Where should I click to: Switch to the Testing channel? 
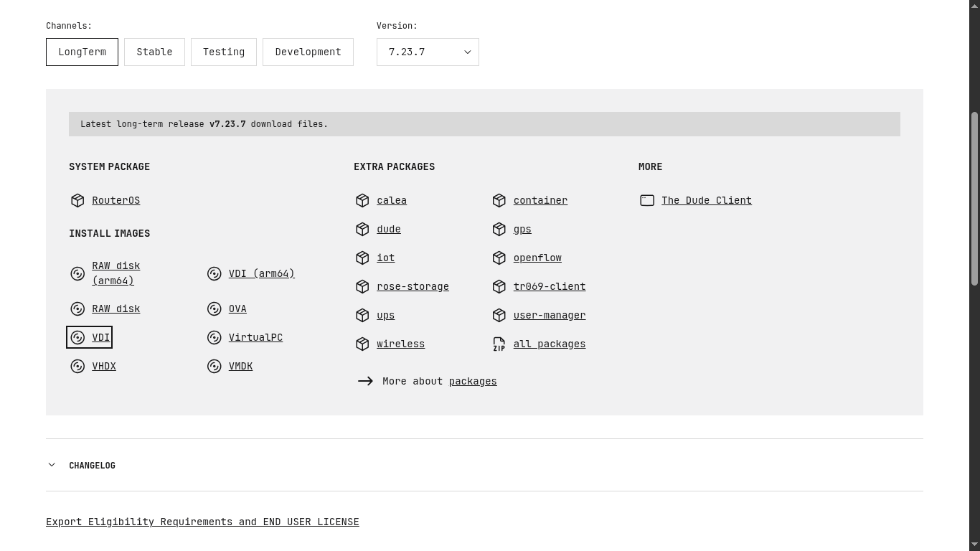(x=224, y=52)
